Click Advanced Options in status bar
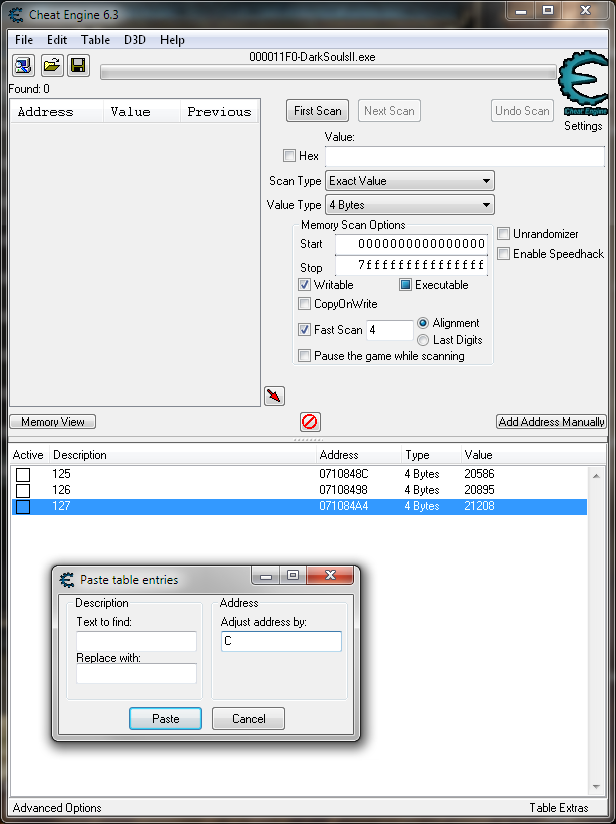The image size is (616, 824). [x=57, y=808]
